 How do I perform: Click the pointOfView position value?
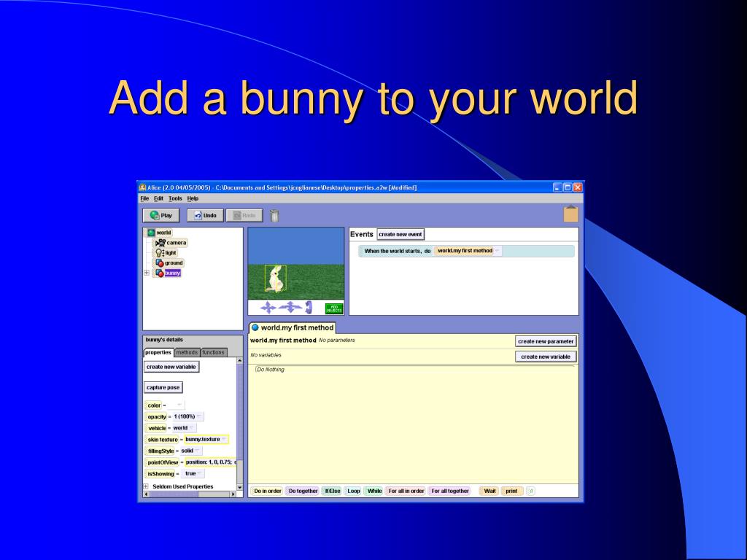click(211, 462)
